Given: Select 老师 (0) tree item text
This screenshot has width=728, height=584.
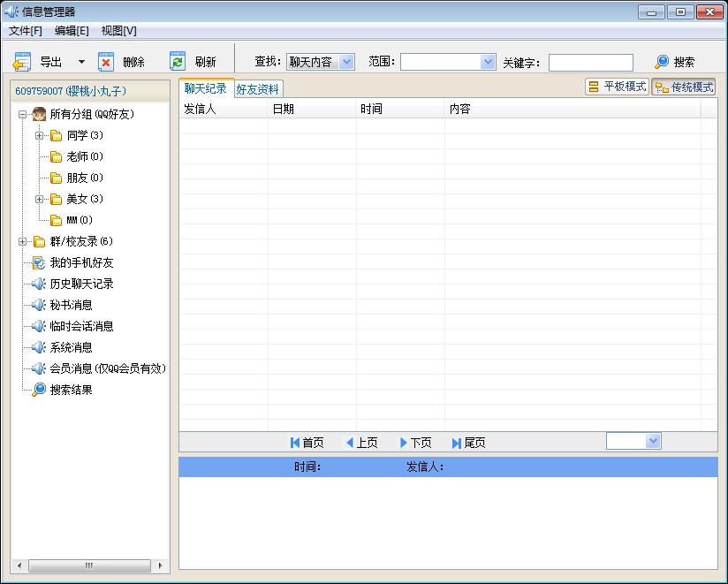Looking at the screenshot, I should coord(85,157).
